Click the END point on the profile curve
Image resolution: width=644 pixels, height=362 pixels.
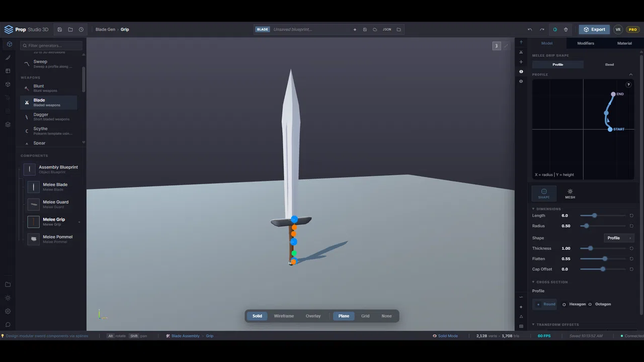point(613,94)
